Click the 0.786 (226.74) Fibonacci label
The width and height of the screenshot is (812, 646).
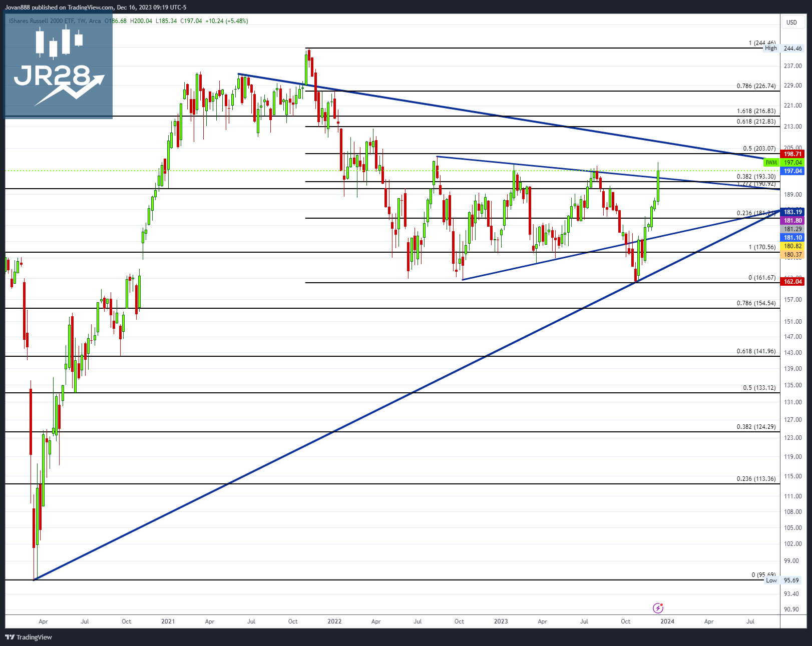(x=756, y=86)
